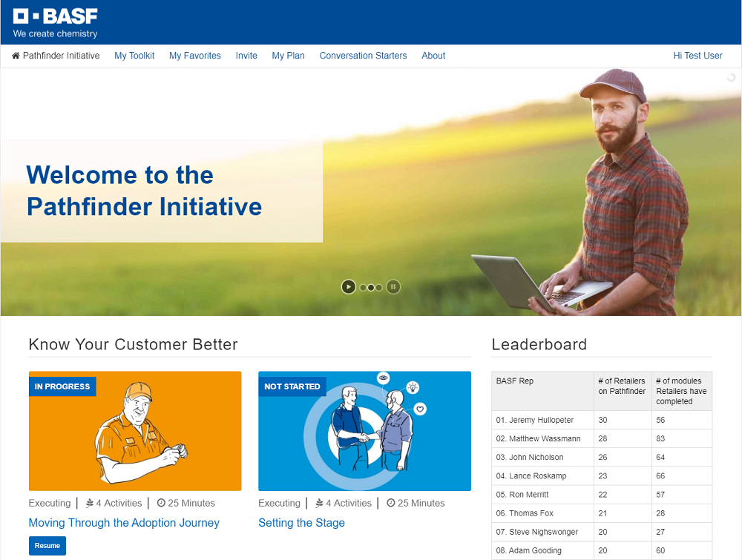
Task: Click activities icon under Setting the Stage card
Action: tap(319, 503)
